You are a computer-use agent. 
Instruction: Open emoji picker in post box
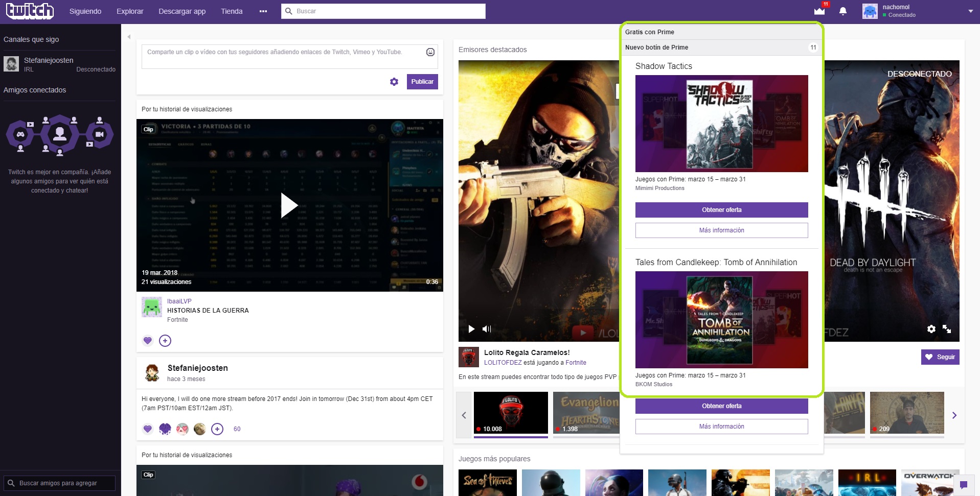pos(430,52)
